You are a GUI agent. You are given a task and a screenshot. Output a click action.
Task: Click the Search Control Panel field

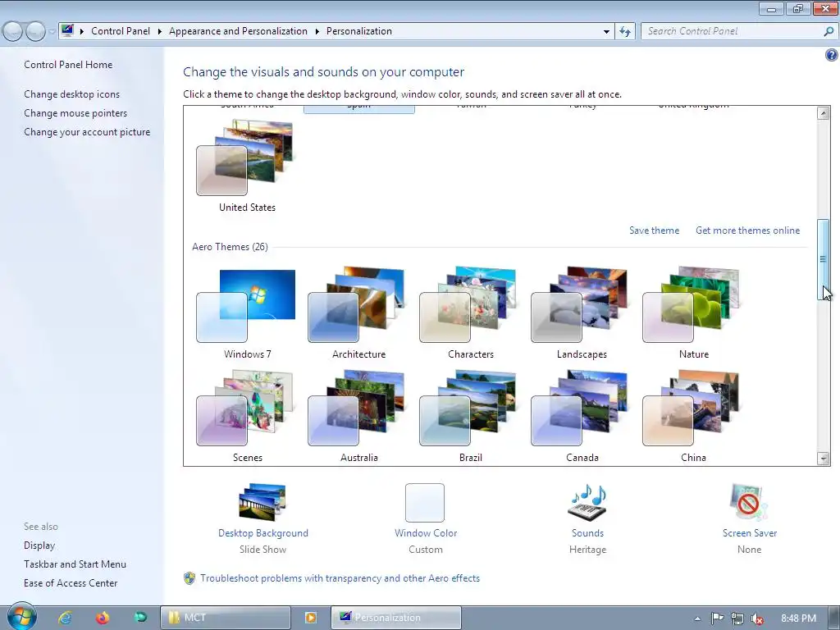coord(732,31)
